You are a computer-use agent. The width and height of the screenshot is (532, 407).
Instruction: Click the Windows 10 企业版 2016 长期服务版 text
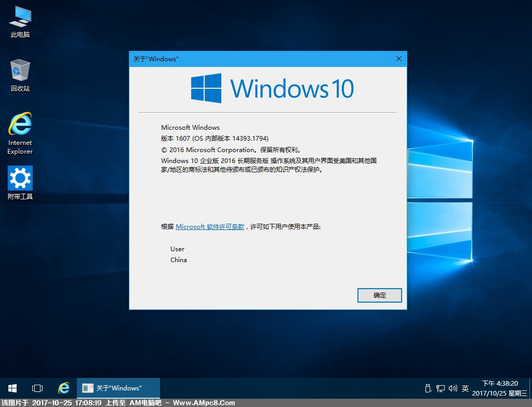215,160
